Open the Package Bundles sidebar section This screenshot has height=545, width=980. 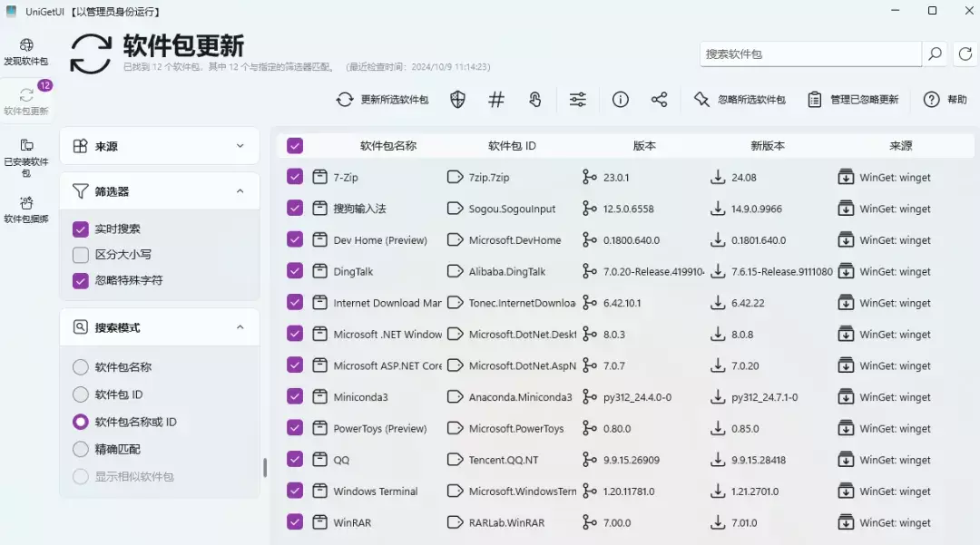tap(25, 209)
